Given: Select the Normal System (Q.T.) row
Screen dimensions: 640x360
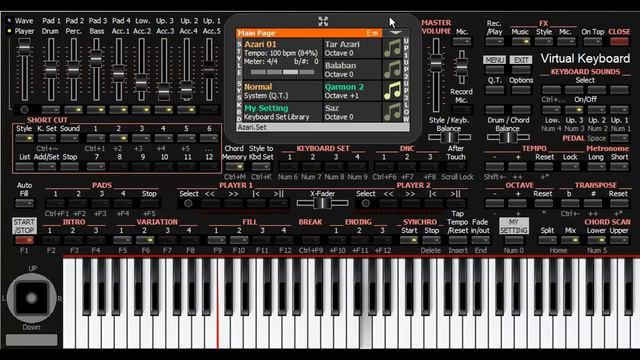Looking at the screenshot, I should point(281,91).
